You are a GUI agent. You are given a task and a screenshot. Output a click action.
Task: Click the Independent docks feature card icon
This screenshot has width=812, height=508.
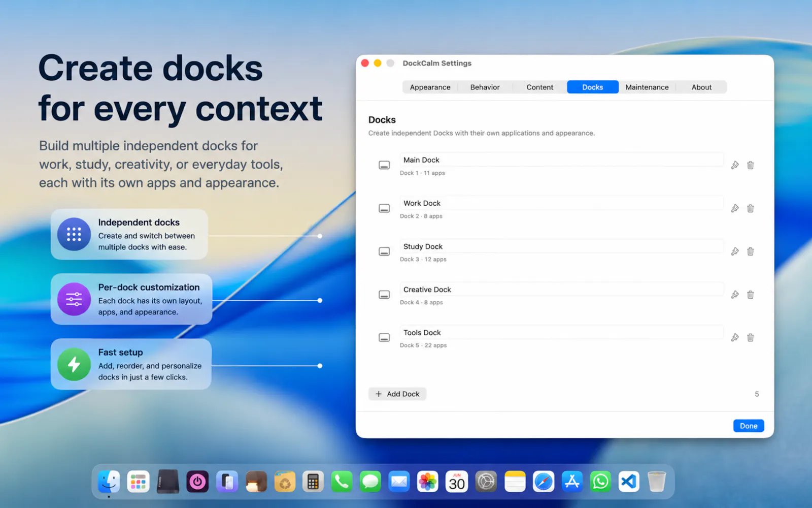coord(74,234)
